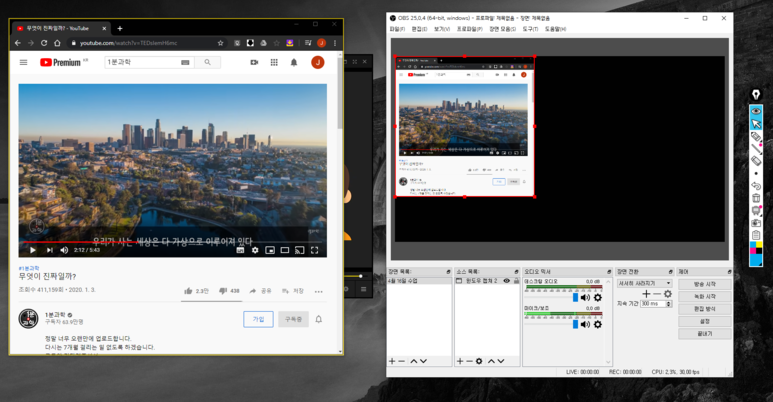Pop out 장면 목록 dock panel
This screenshot has width=773, height=402.
448,272
